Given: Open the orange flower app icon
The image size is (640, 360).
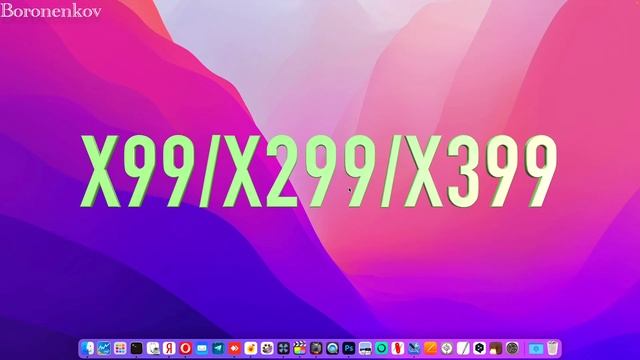Looking at the screenshot, I should pyautogui.click(x=251, y=348).
